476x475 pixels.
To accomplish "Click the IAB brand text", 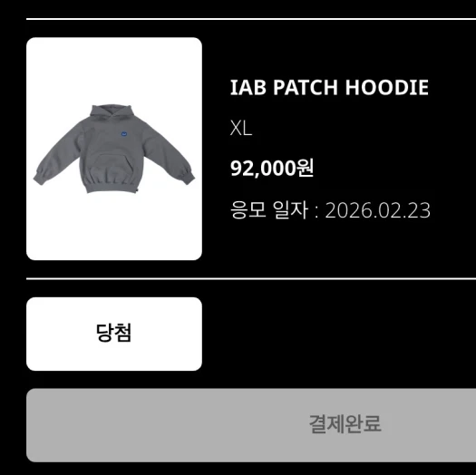I will tap(248, 87).
